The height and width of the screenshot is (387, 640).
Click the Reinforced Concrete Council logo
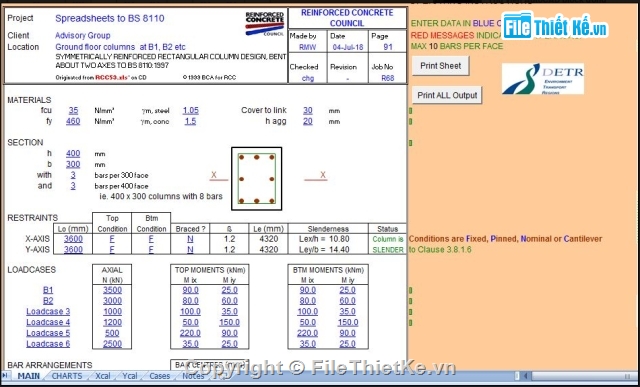[264, 24]
